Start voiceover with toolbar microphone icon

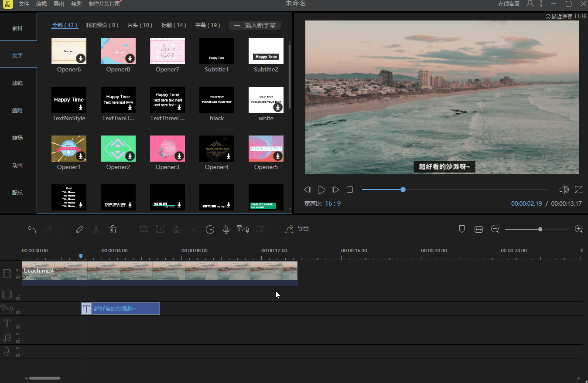coord(226,229)
